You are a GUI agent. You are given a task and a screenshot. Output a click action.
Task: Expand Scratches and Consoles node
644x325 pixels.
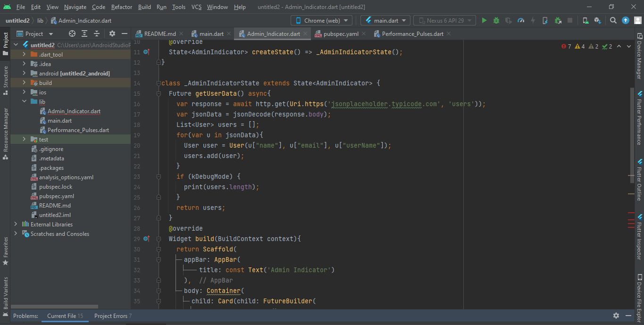[x=17, y=234]
